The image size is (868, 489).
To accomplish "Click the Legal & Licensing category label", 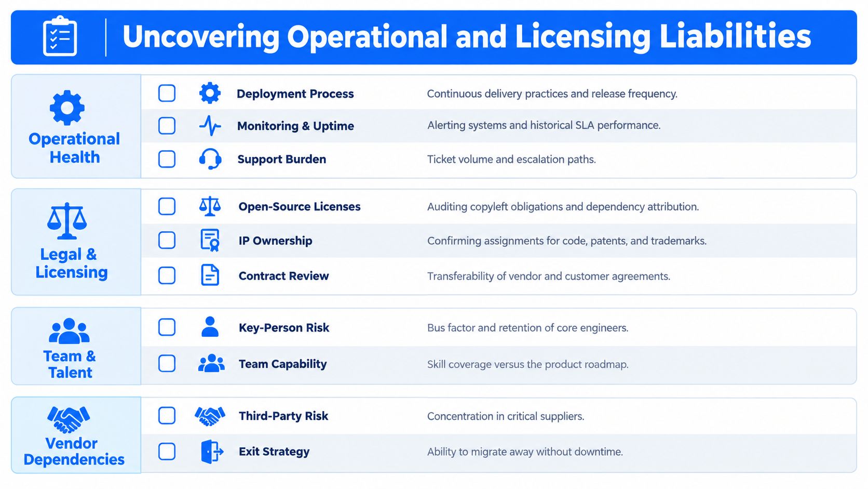I will 72,263.
